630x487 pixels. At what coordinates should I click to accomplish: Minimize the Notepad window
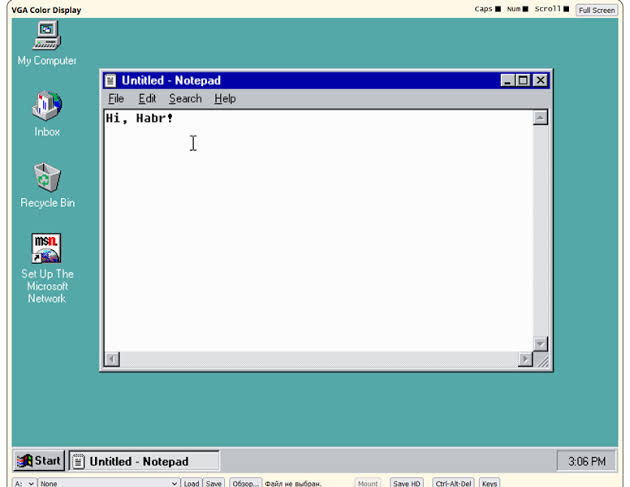pyautogui.click(x=508, y=81)
